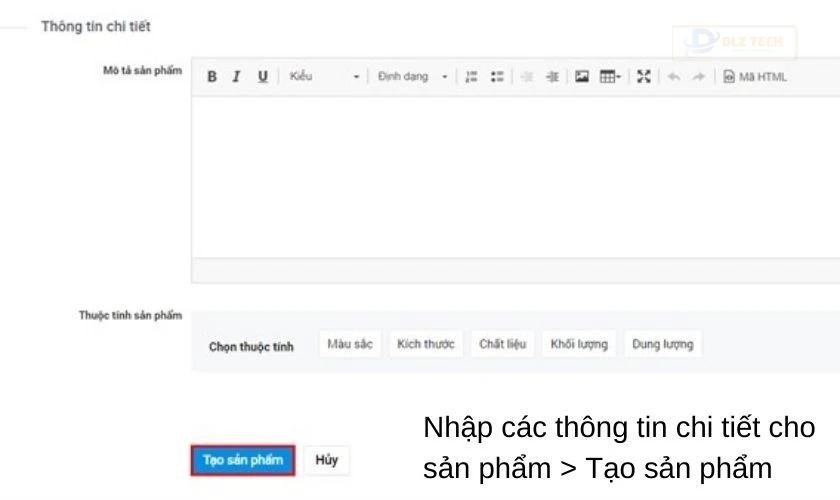Click the Thuộc tính sản phẩm label
This screenshot has height=500, width=840.
[130, 315]
